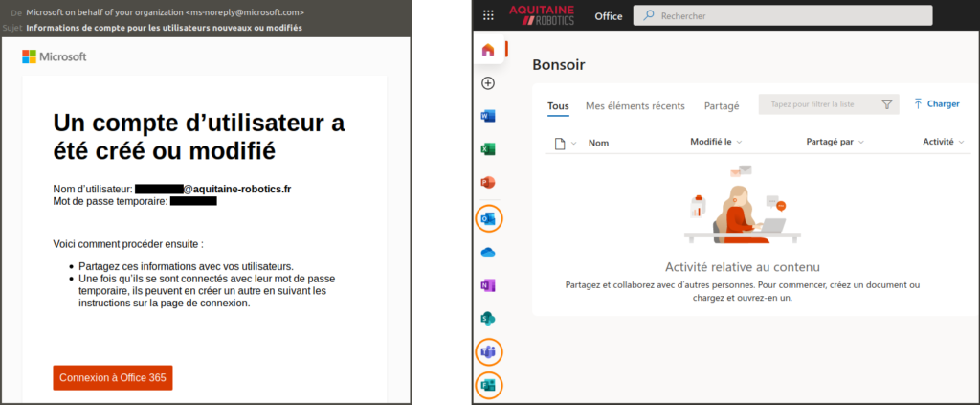Click the Connexion à Office 365 button
The image size is (980, 405).
[x=113, y=377]
